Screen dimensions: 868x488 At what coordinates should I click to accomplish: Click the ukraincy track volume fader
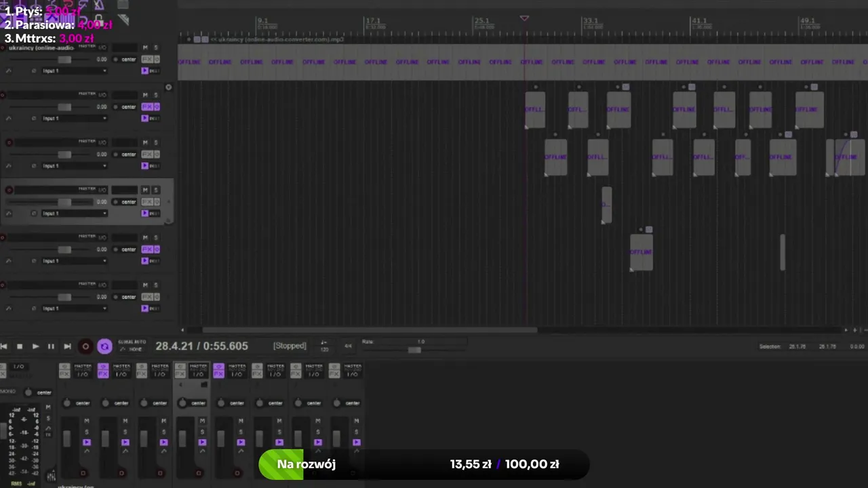(64, 60)
